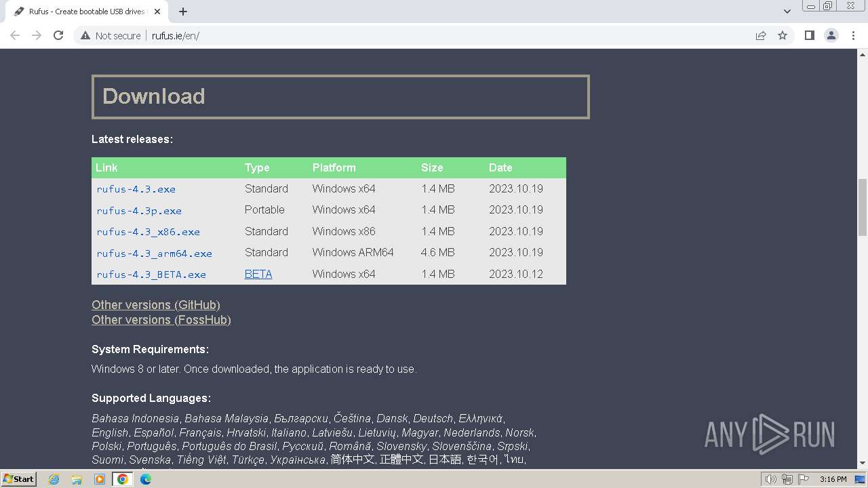The width and height of the screenshot is (868, 488).
Task: Click the Download section heading
Action: 340,97
